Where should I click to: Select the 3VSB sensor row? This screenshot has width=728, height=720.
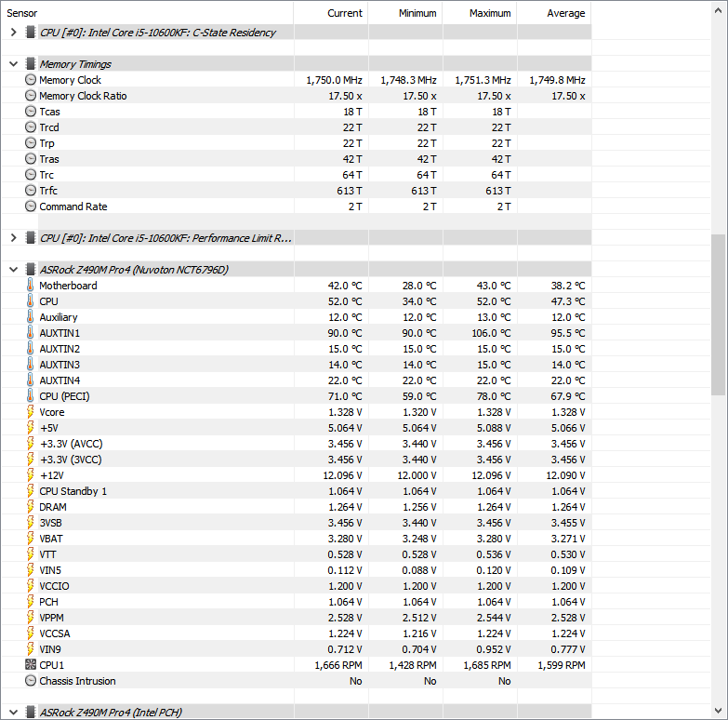tap(296, 523)
